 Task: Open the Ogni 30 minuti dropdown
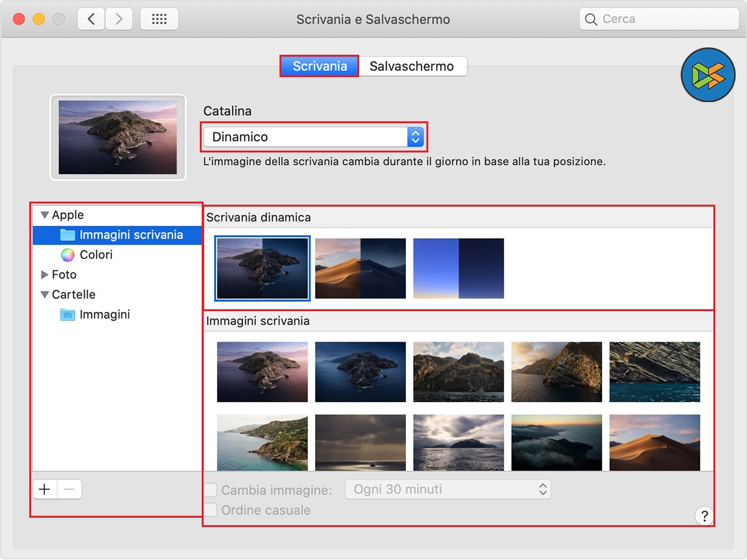click(x=448, y=490)
